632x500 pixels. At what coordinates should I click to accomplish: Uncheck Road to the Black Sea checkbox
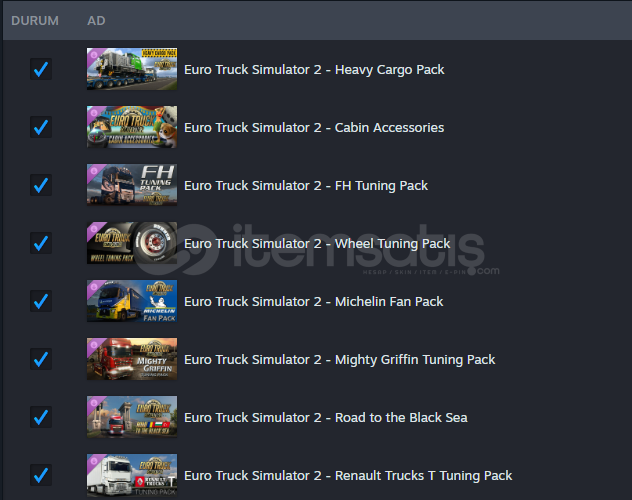[41, 417]
